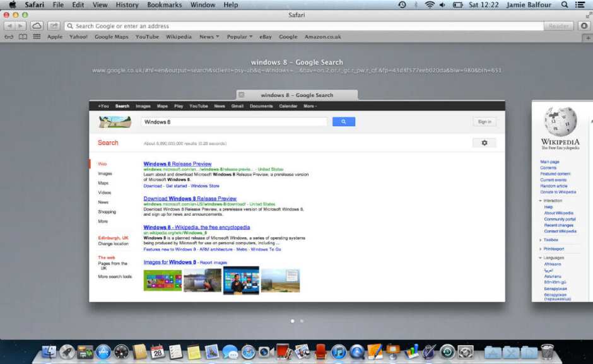Click the Sign in button on Google
Image resolution: width=593 pixels, height=364 pixels.
pyautogui.click(x=484, y=122)
